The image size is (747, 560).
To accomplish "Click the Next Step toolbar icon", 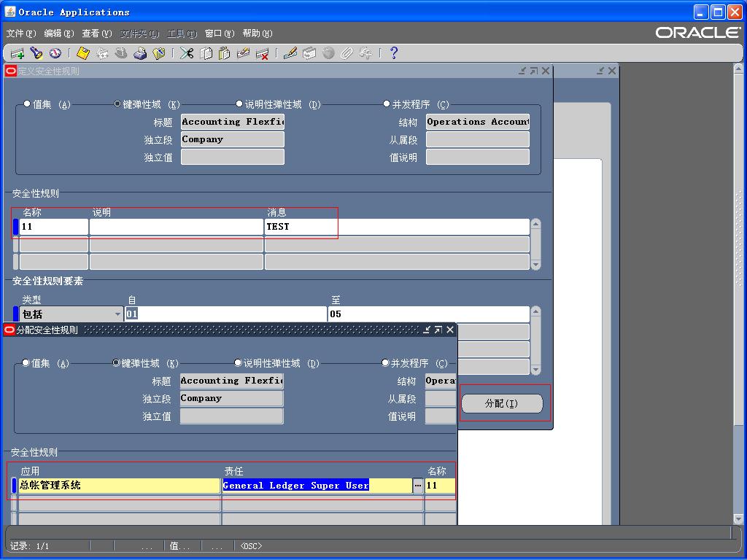I will click(102, 53).
